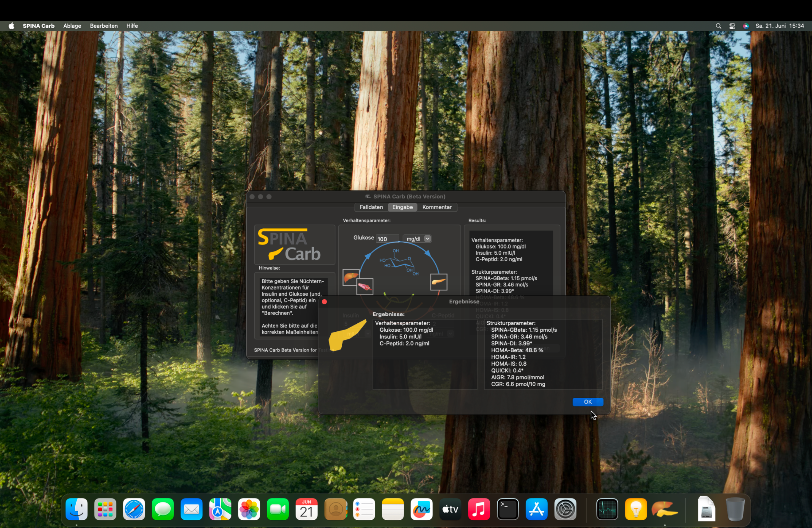Click the muscle tissue icon
The image size is (812, 528).
tap(365, 286)
